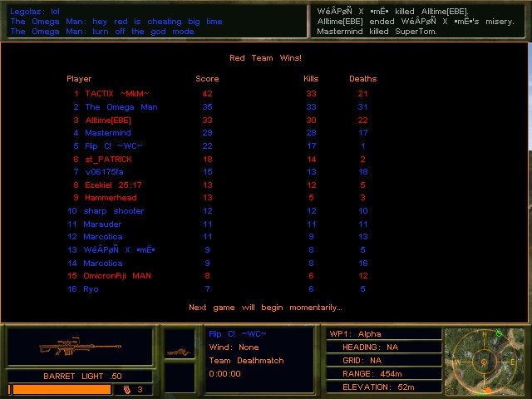Click the orange waypoint marker on minimap
Viewport: 532px width, 399px height.
click(x=487, y=390)
